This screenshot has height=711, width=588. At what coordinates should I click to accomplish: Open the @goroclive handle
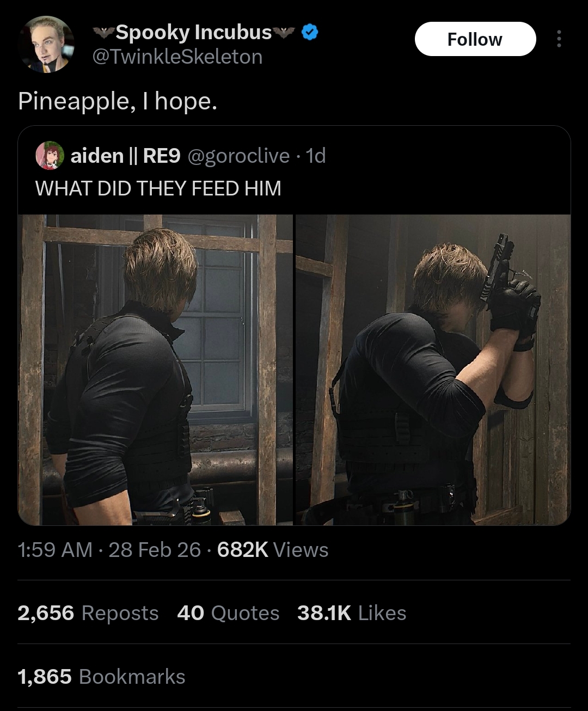coord(238,156)
